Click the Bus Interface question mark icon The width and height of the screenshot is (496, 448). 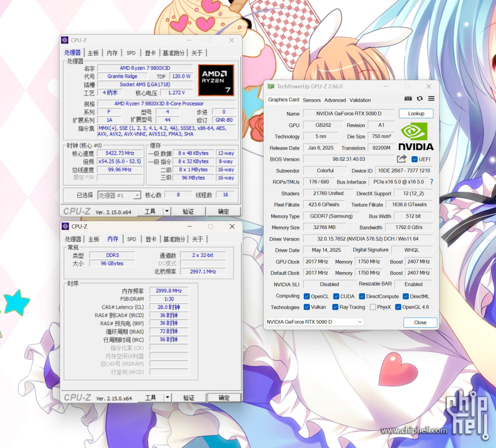[431, 182]
